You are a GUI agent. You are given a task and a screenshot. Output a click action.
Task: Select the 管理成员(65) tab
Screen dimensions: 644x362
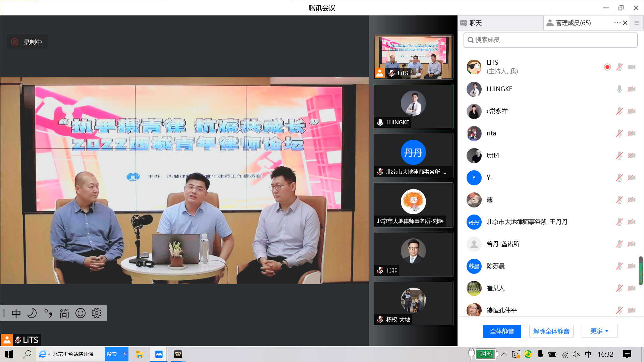573,23
